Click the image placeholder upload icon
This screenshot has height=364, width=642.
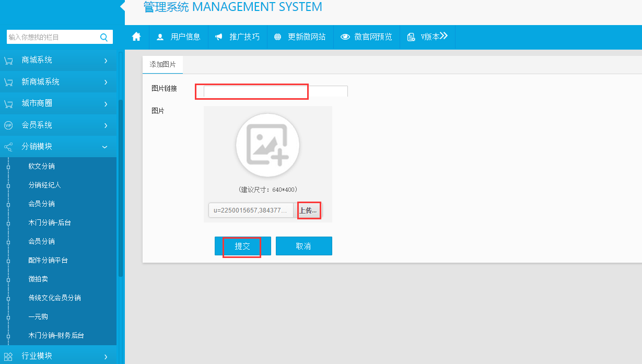pos(267,145)
